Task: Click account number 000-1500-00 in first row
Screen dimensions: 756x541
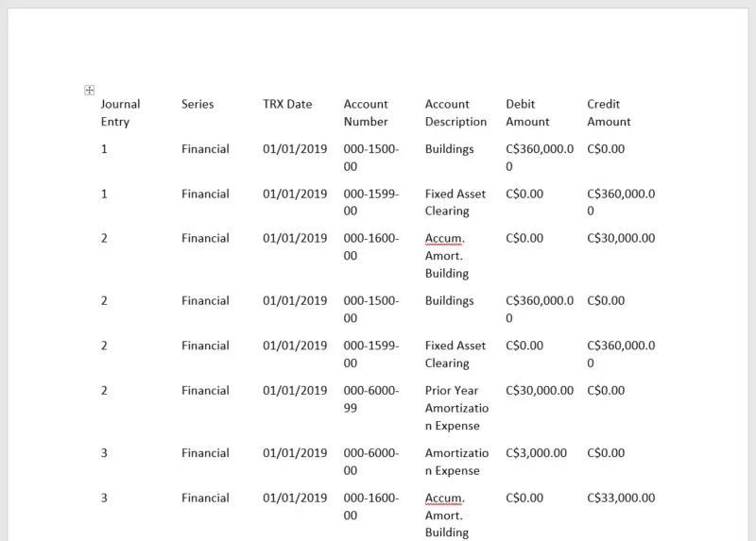Action: tap(370, 158)
